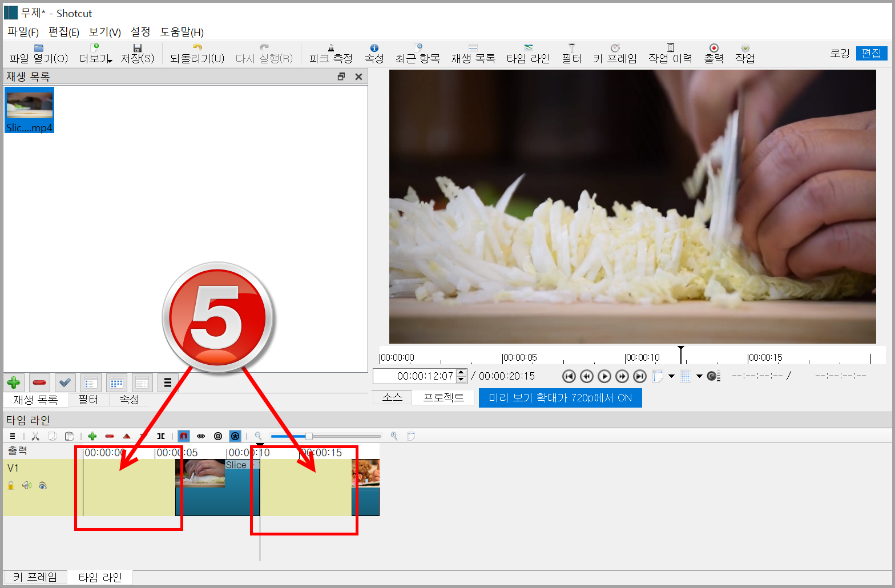Remove the playlist item with the red minus
Viewport: 895px width, 588px height.
(39, 382)
